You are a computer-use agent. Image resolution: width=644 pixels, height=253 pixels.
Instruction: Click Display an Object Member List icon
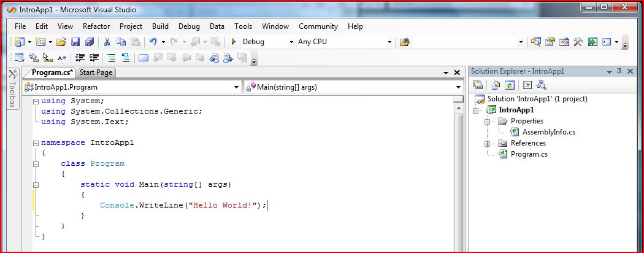coord(19,58)
